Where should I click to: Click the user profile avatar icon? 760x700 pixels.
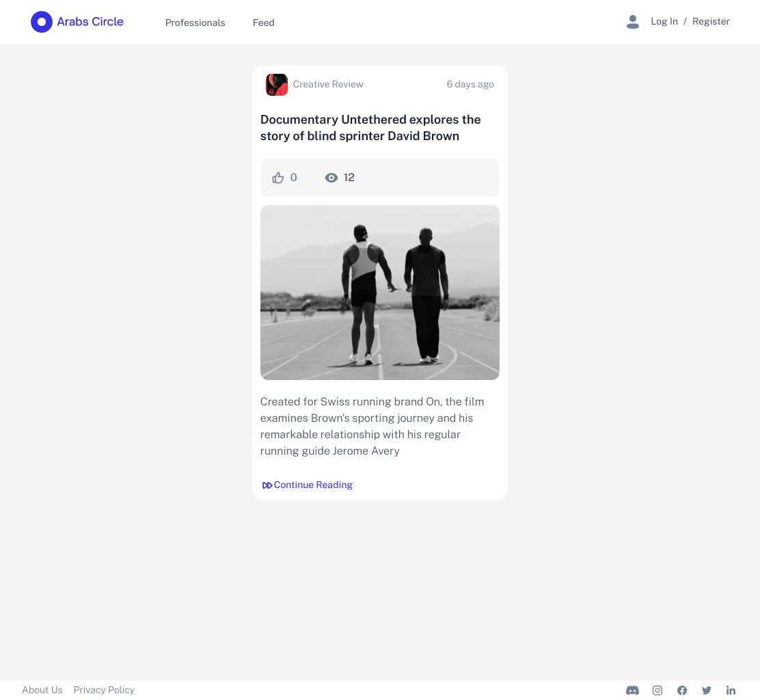tap(632, 22)
